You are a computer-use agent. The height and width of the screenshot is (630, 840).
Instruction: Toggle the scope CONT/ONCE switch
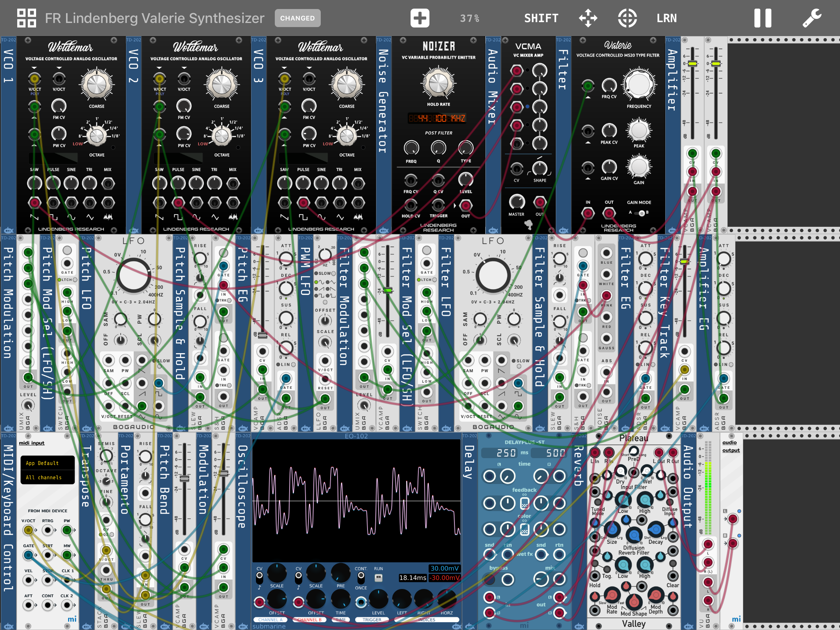click(x=361, y=577)
